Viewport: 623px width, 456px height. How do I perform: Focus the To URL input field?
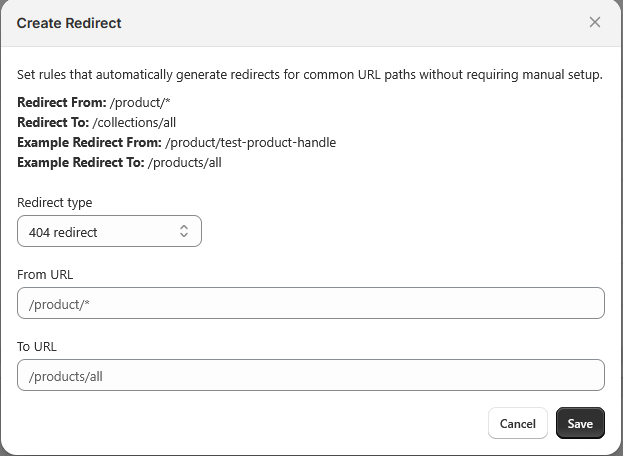310,375
